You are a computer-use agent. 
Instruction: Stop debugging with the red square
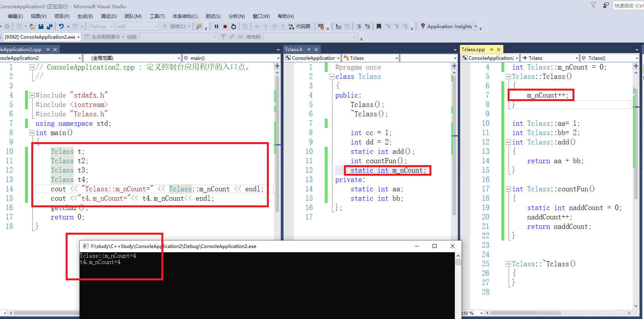[225, 27]
